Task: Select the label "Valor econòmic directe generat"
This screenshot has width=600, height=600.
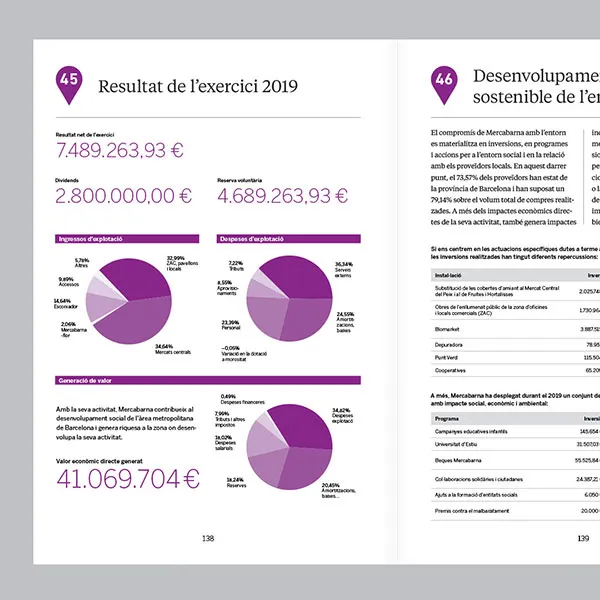Action: [x=99, y=461]
